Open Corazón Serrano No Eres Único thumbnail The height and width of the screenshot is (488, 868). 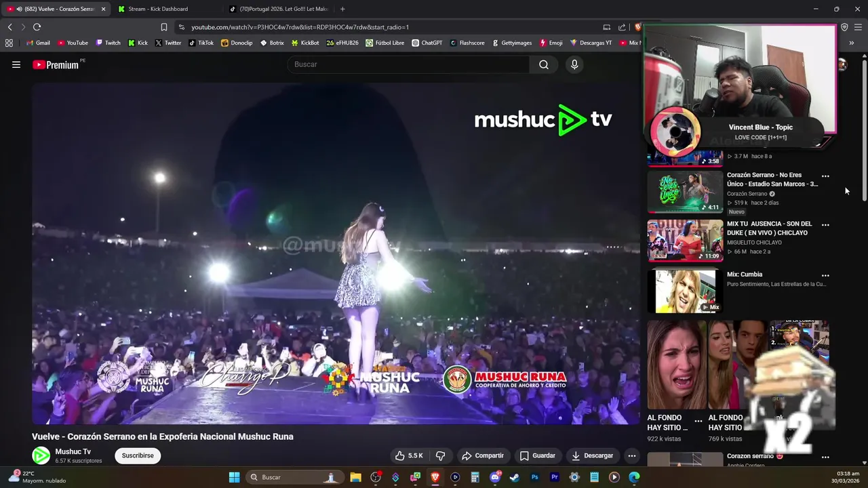pyautogui.click(x=685, y=192)
